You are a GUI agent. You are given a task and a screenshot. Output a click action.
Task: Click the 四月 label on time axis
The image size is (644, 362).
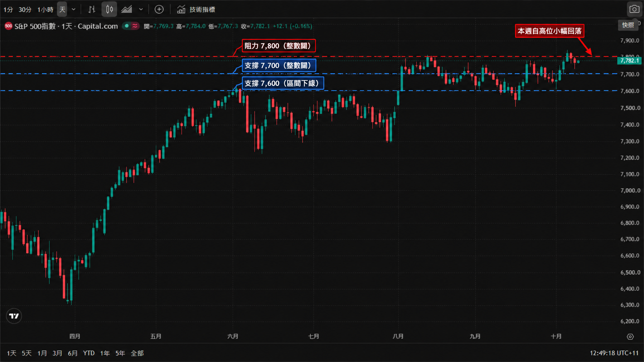[x=75, y=336]
